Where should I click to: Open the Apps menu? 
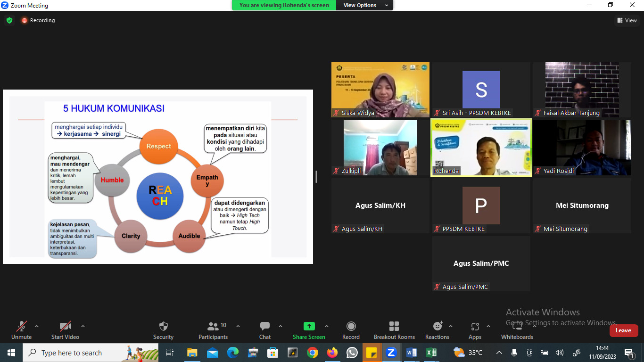tap(475, 329)
